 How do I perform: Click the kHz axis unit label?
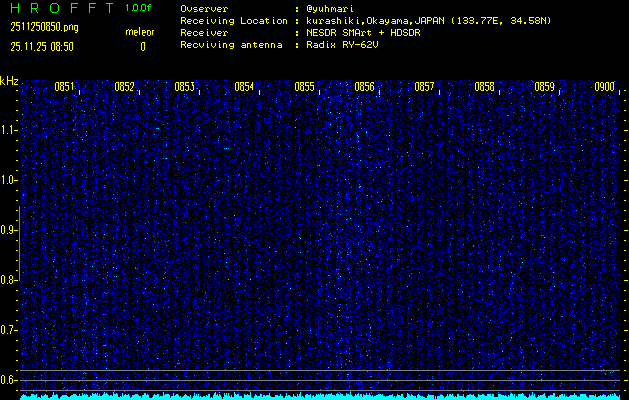9,81
